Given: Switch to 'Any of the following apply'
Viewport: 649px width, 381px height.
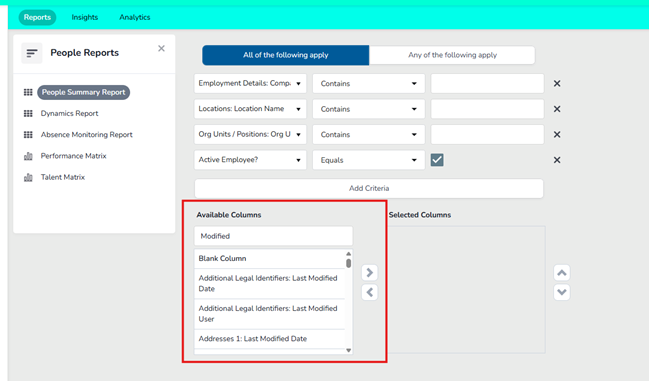Looking at the screenshot, I should [x=452, y=55].
